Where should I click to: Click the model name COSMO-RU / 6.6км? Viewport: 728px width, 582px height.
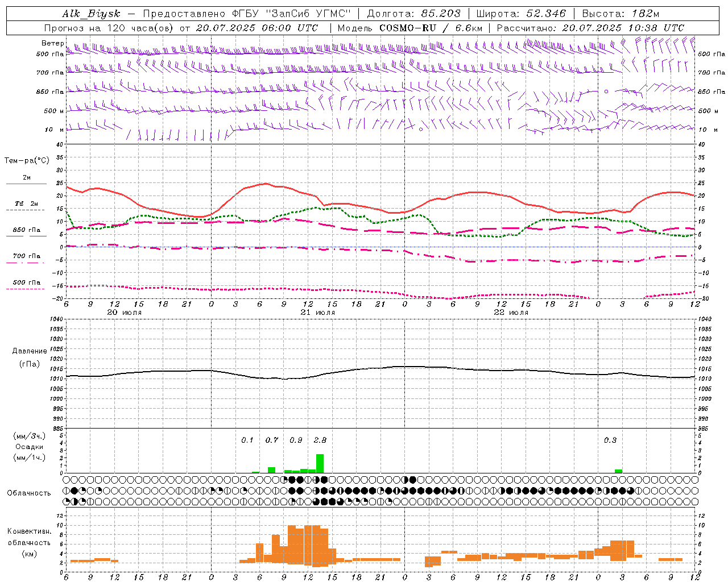(x=431, y=28)
